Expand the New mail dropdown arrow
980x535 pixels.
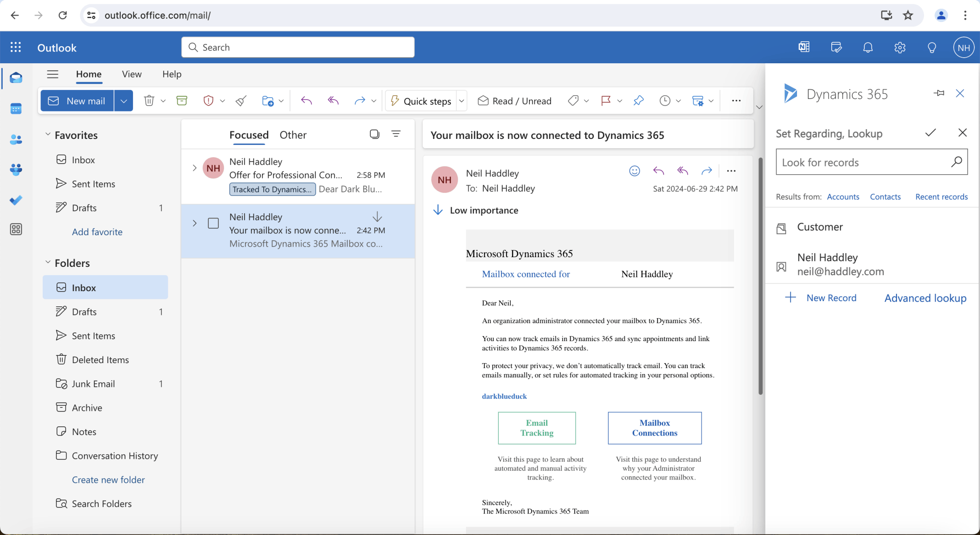(x=123, y=100)
